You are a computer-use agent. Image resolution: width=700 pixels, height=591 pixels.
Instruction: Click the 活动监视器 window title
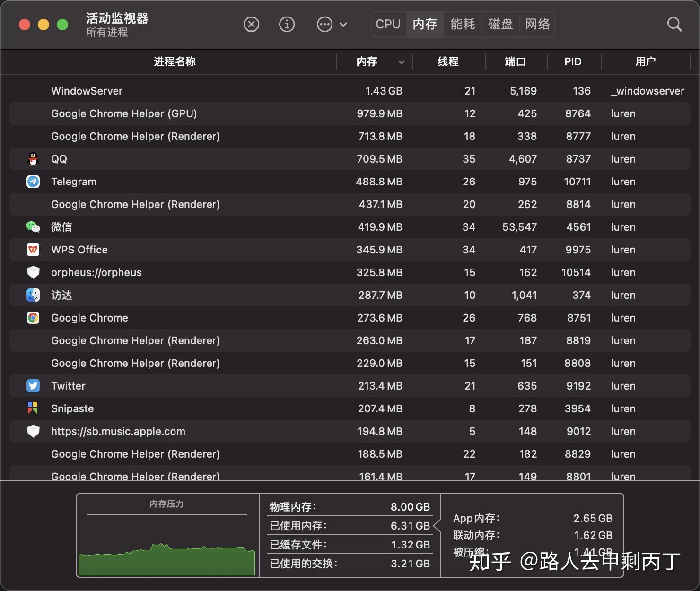pos(117,18)
